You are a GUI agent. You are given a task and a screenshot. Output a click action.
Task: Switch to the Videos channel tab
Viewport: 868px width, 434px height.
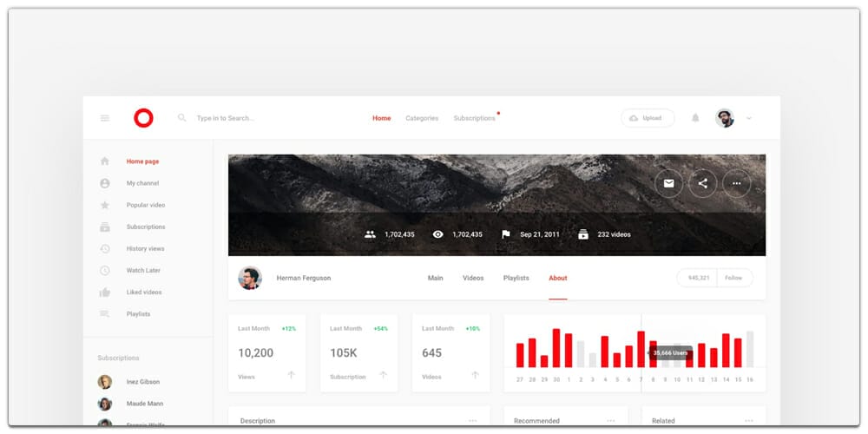(x=473, y=278)
